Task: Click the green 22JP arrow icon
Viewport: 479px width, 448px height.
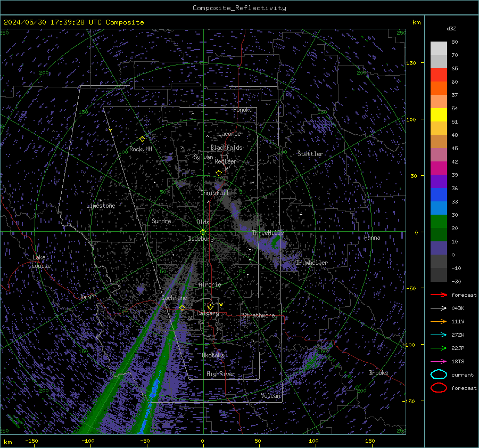Action: click(x=439, y=348)
